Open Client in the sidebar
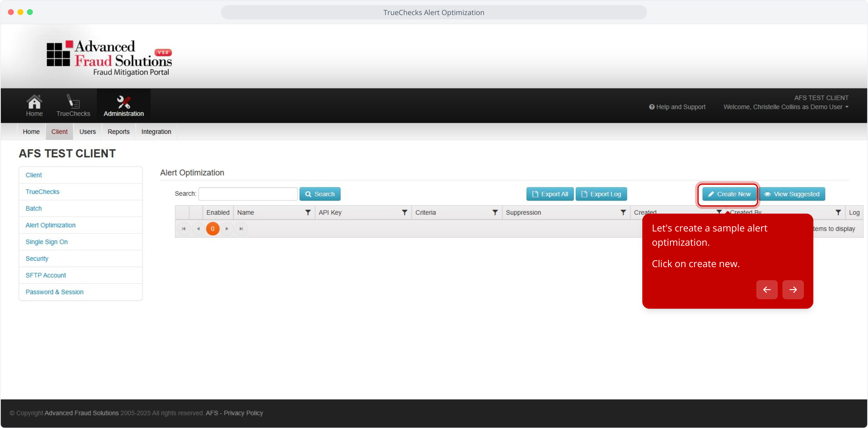Screen dimensions: 868x428 [80, 175]
